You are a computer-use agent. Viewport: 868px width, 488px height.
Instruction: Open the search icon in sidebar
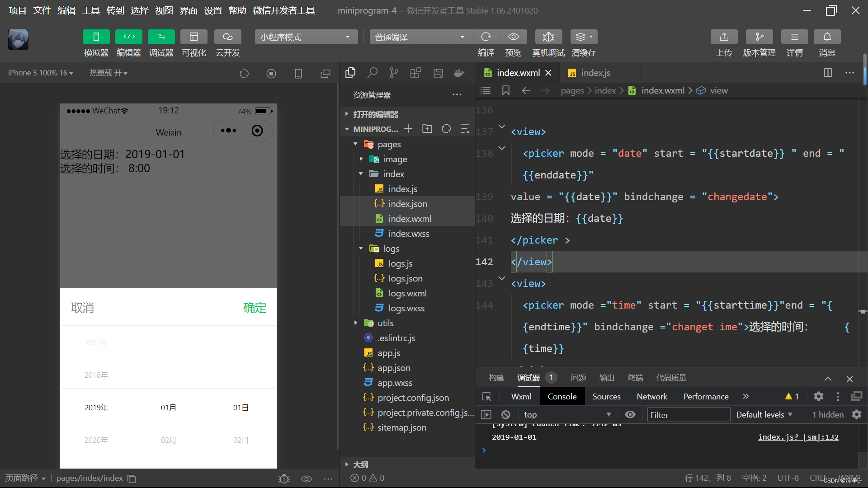372,73
